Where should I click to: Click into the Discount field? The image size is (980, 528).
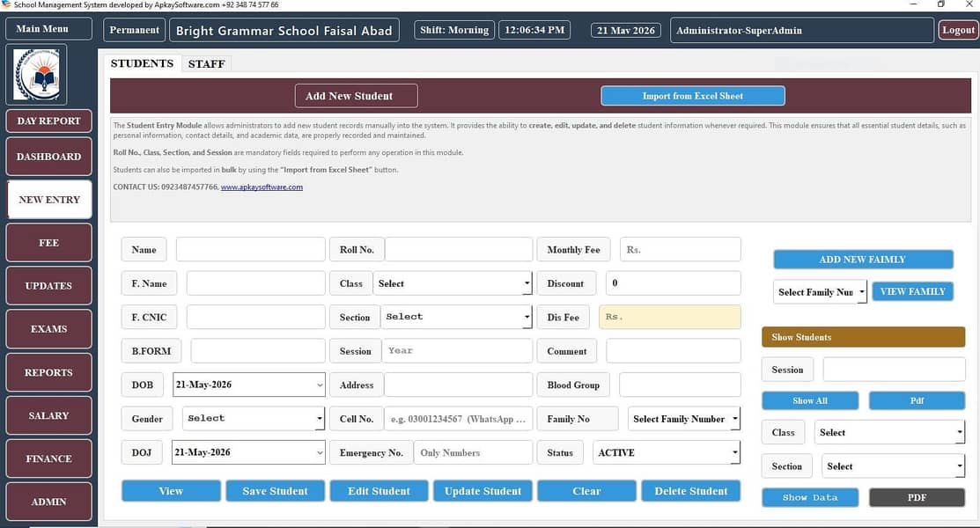point(673,283)
